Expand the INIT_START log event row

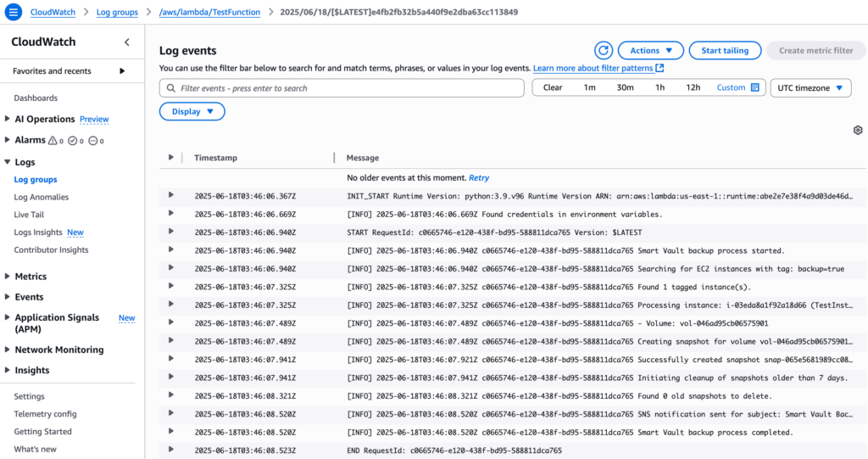click(x=170, y=195)
